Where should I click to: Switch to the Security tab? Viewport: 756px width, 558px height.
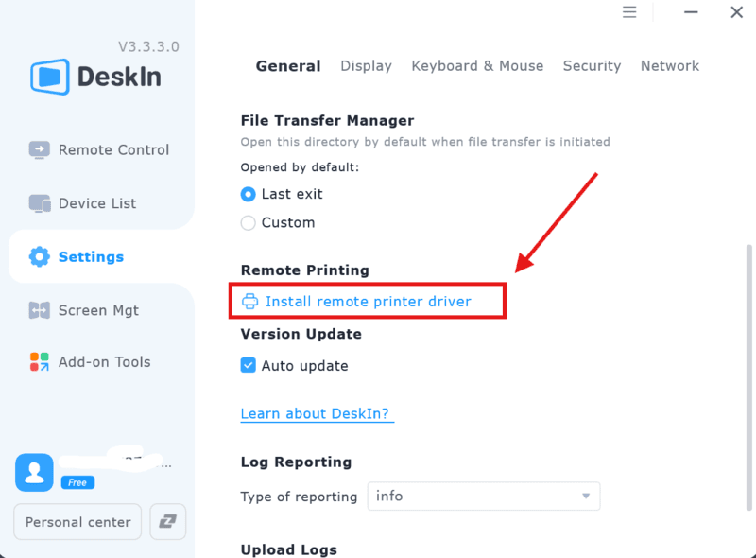pos(592,66)
